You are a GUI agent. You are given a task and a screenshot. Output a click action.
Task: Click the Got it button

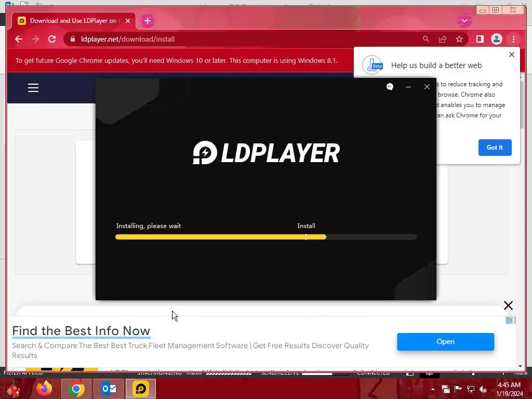click(x=495, y=147)
